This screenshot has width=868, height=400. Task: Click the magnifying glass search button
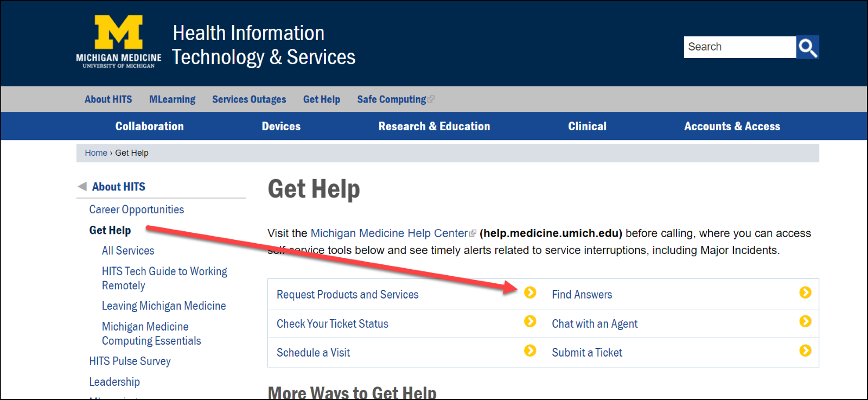pyautogui.click(x=807, y=47)
